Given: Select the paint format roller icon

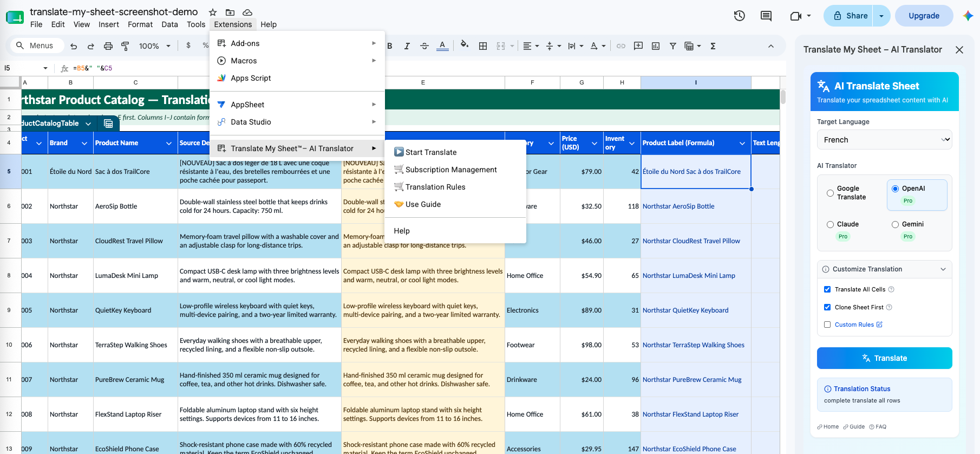Looking at the screenshot, I should click(125, 46).
